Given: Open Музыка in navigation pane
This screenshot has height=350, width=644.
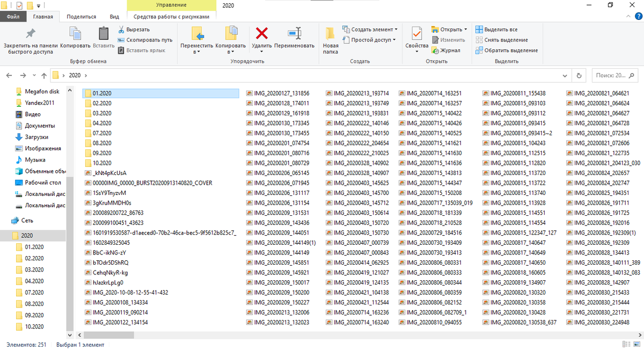Looking at the screenshot, I should point(35,159).
